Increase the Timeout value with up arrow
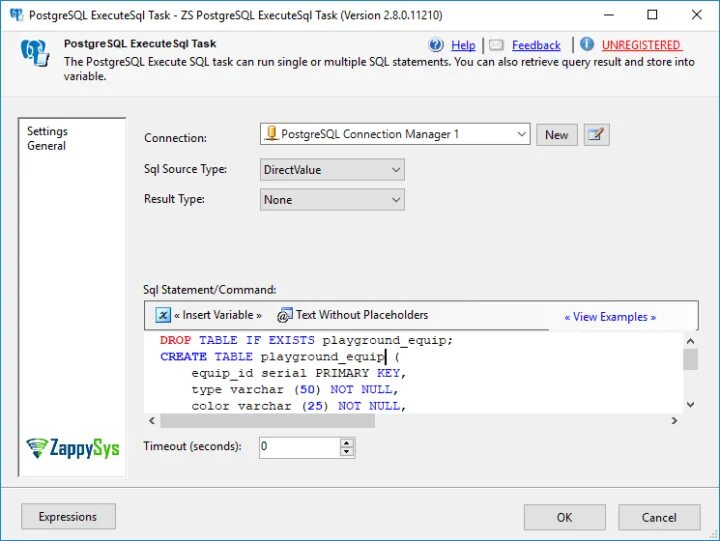 pos(347,443)
